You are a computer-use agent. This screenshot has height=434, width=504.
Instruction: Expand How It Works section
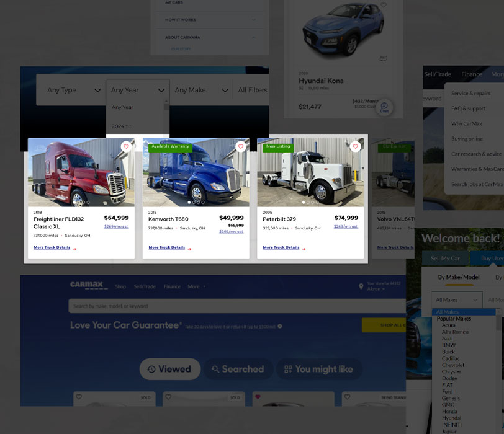click(210, 20)
